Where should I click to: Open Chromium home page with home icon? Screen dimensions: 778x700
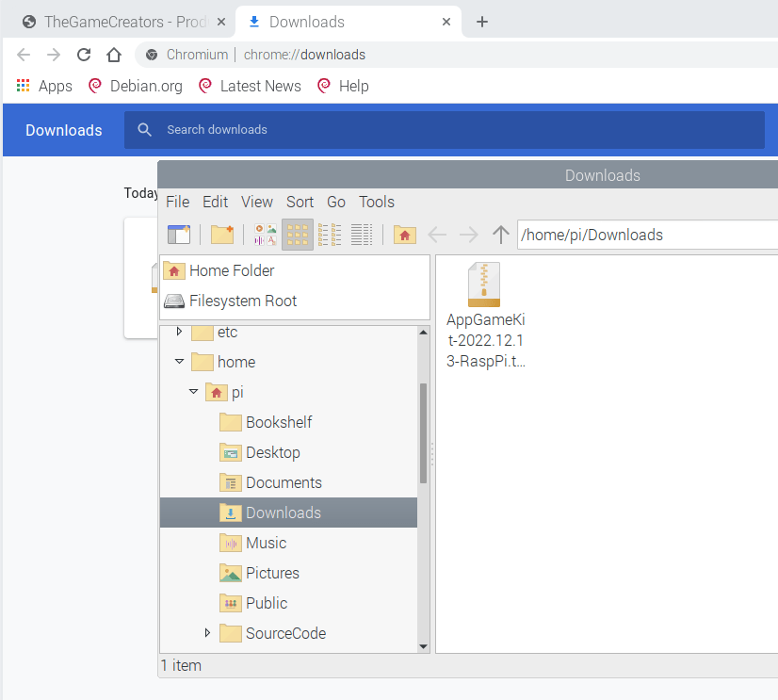pyautogui.click(x=113, y=54)
